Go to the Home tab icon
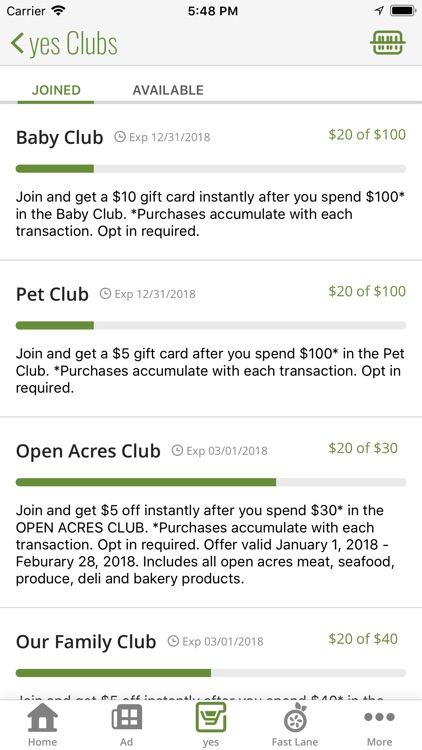Screen dimensions: 422x750 tap(43, 717)
